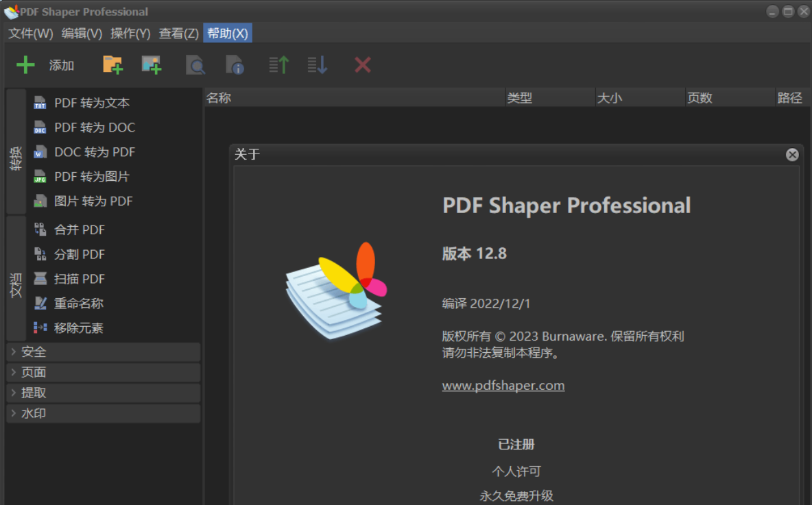The width and height of the screenshot is (812, 505).
Task: Move file up with the green arrow icon
Action: 278,65
